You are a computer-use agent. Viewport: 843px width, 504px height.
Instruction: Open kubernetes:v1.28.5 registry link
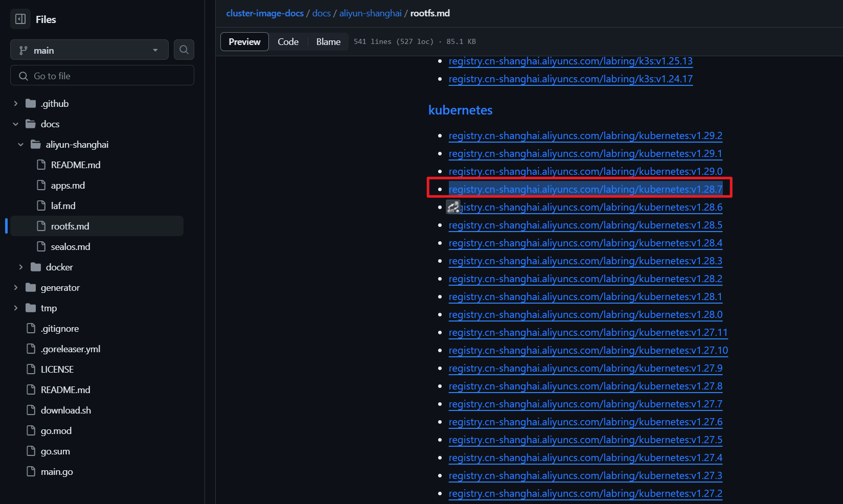click(585, 225)
